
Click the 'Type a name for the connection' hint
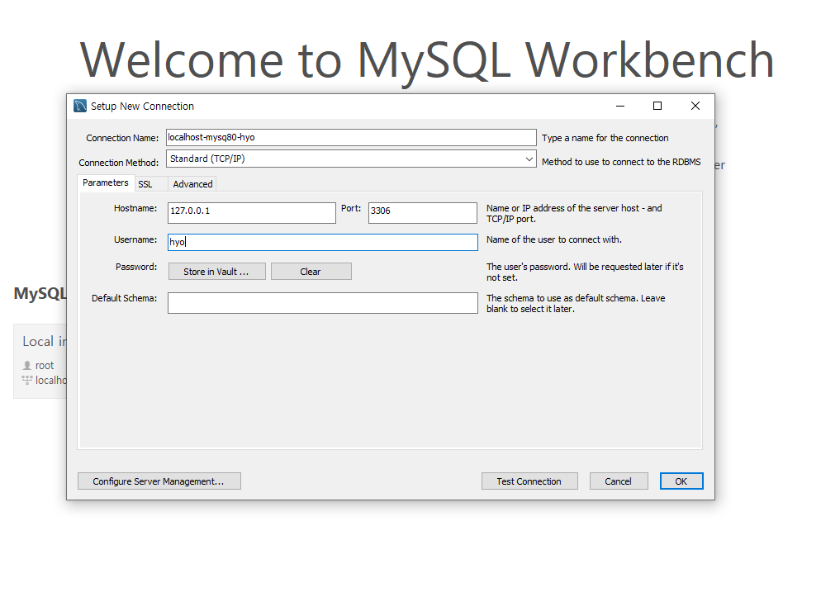point(605,138)
